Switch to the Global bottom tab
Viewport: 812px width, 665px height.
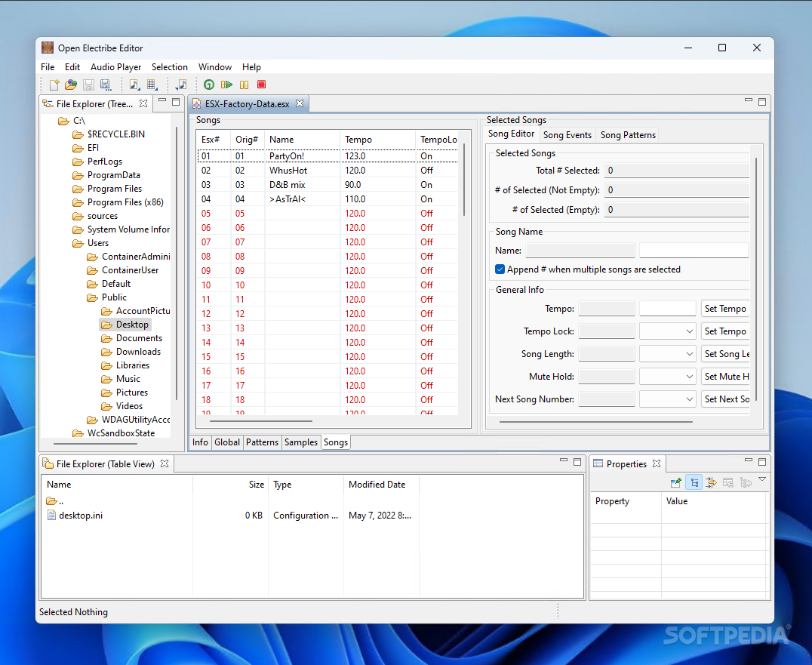227,442
